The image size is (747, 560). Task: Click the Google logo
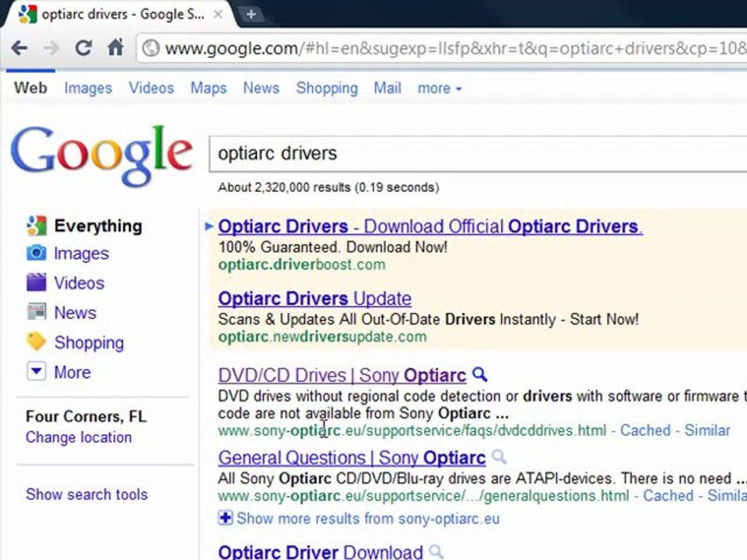101,155
